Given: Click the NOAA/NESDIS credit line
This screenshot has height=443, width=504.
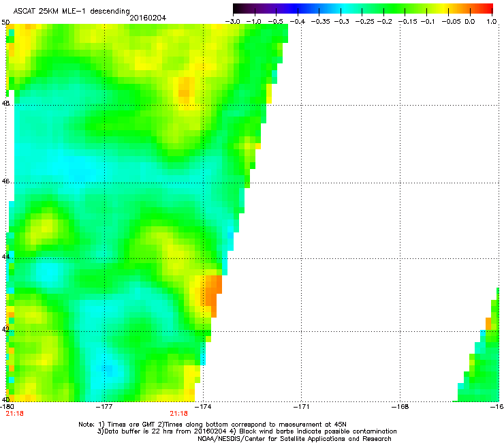Looking at the screenshot, I should tap(294, 439).
